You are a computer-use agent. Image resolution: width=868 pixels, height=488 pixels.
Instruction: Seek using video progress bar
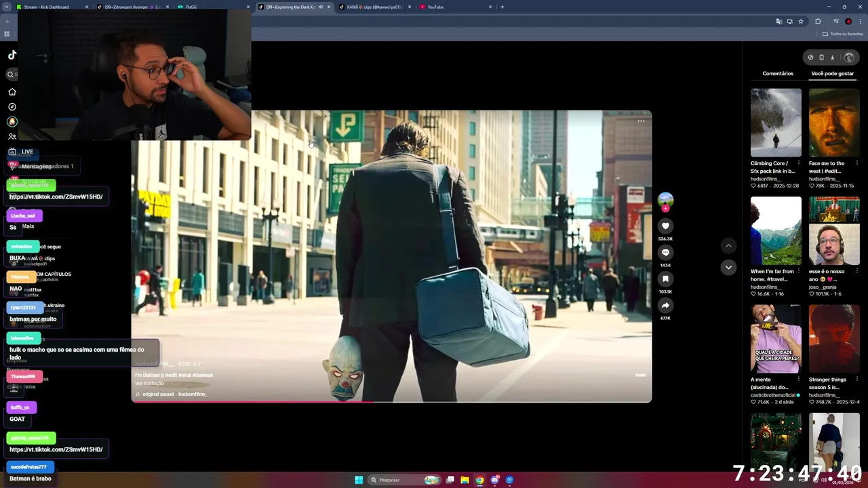coord(391,402)
